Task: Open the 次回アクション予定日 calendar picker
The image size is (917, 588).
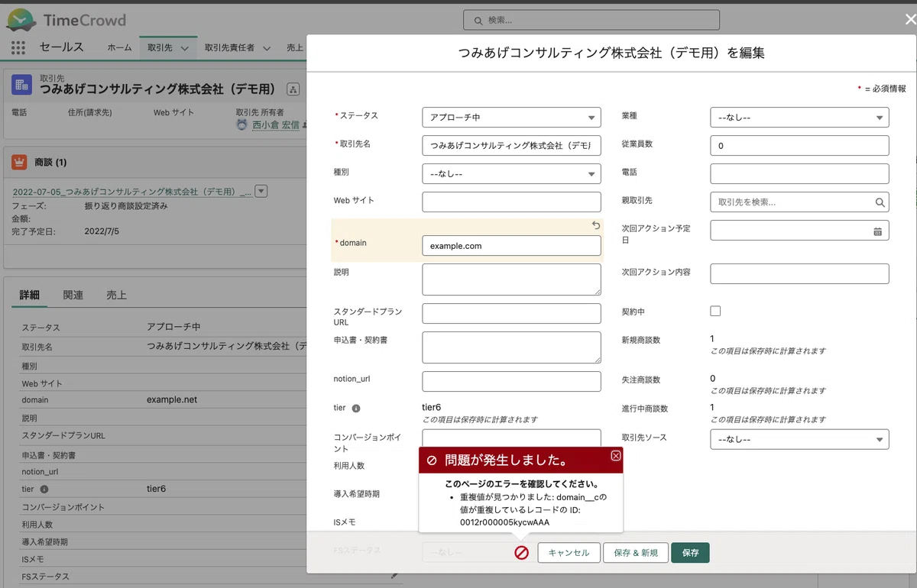Action: (877, 231)
